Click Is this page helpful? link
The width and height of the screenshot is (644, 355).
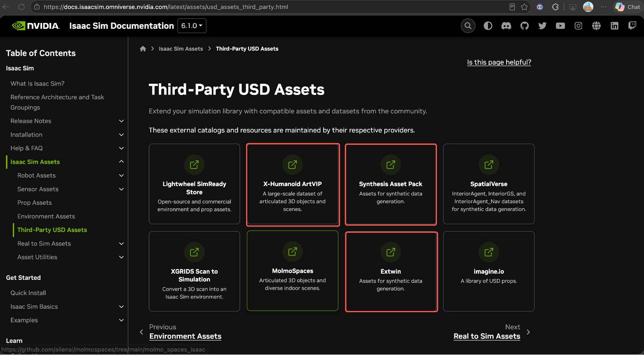499,62
